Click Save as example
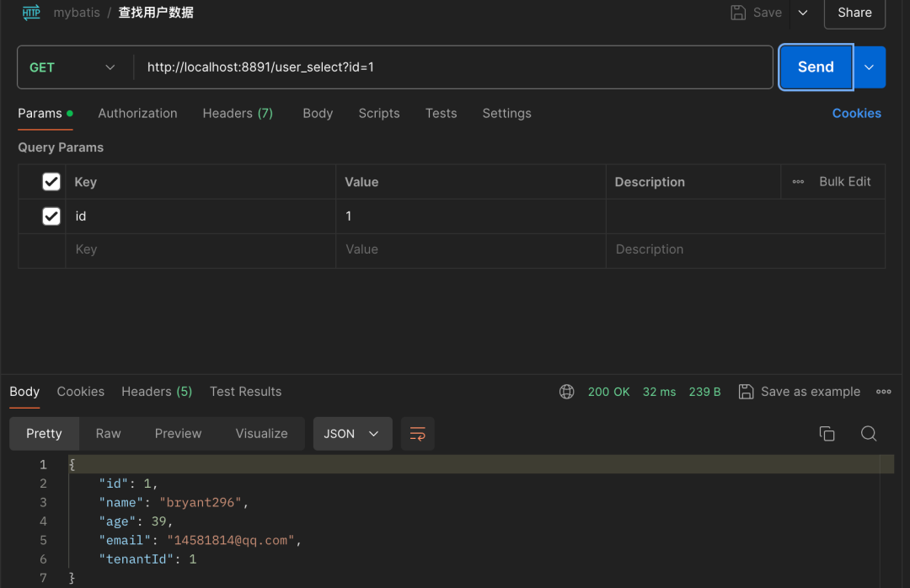Image resolution: width=910 pixels, height=588 pixels. point(799,392)
